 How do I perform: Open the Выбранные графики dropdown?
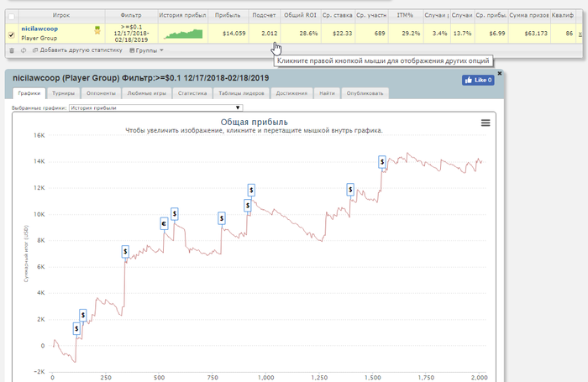(156, 107)
